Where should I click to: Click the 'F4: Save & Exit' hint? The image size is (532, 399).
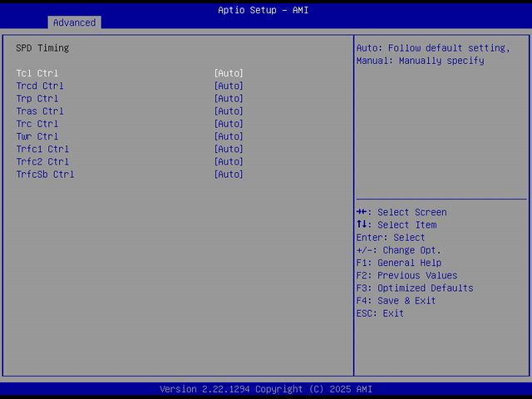coord(396,301)
